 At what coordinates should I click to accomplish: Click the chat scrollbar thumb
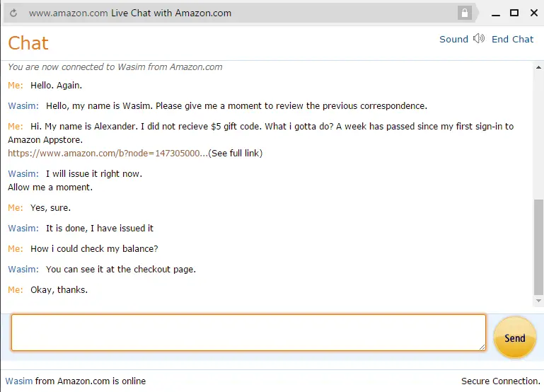538,247
